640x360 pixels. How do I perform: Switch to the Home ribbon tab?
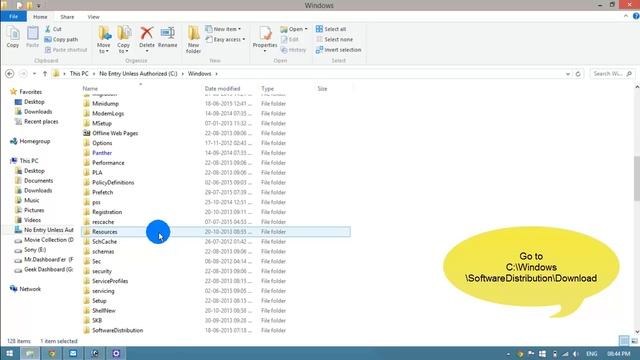[x=40, y=17]
